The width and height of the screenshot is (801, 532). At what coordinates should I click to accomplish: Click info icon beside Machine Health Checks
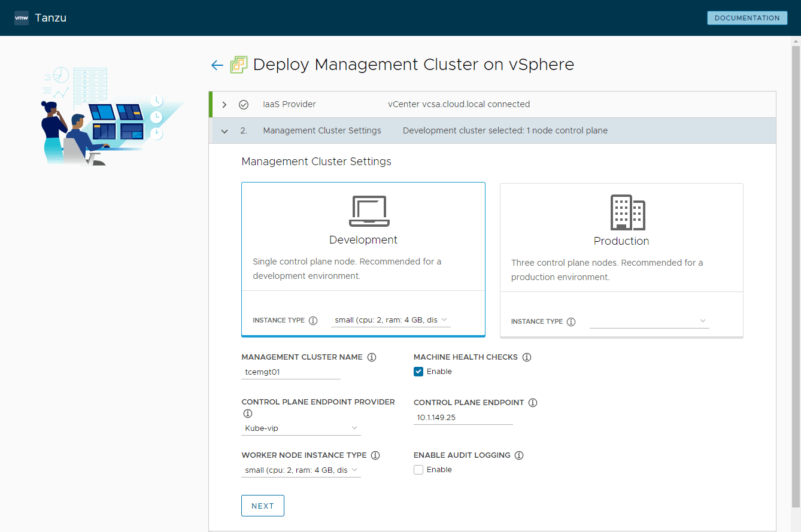(x=527, y=357)
